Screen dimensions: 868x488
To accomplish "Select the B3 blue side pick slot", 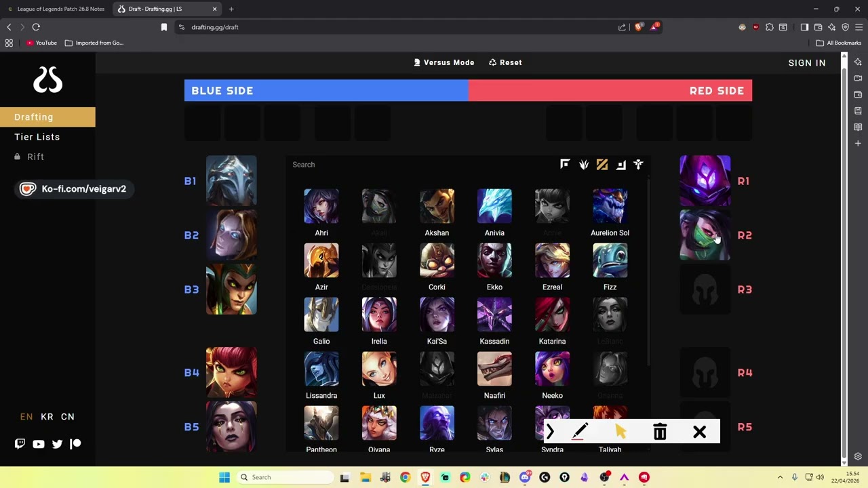I will pos(231,289).
